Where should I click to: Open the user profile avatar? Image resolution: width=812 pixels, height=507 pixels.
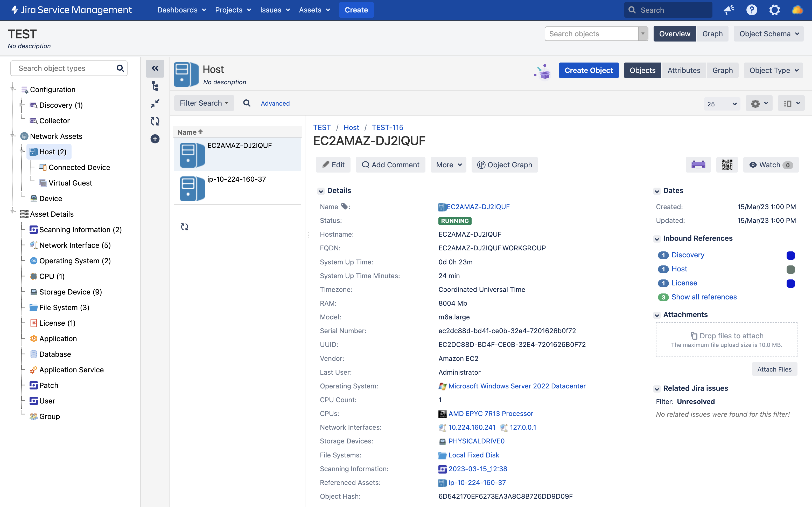click(797, 10)
